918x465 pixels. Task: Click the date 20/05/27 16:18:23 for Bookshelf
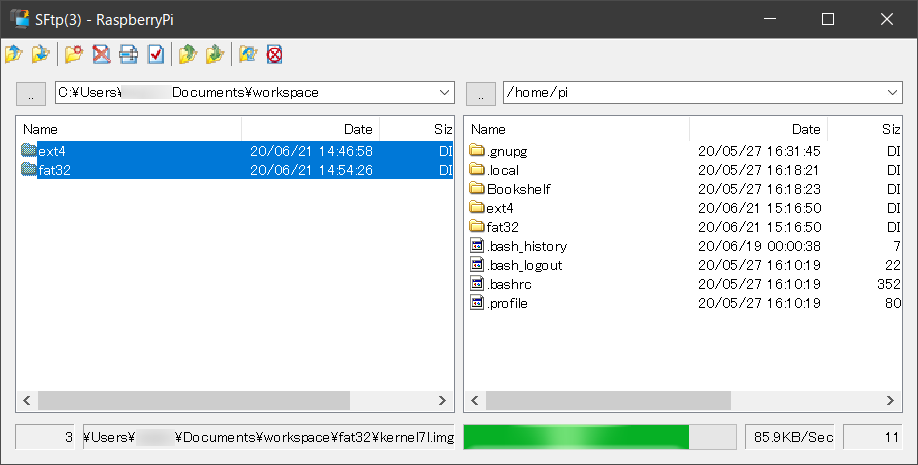pyautogui.click(x=759, y=189)
